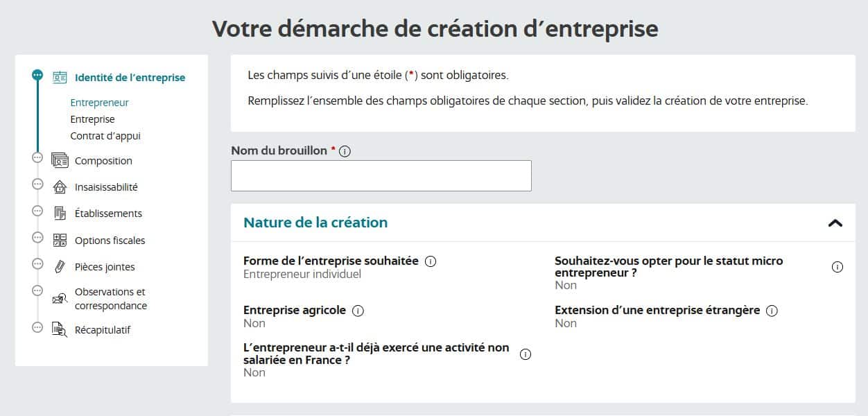The width and height of the screenshot is (868, 416).
Task: Click the Composition newspaper icon
Action: pyautogui.click(x=59, y=159)
